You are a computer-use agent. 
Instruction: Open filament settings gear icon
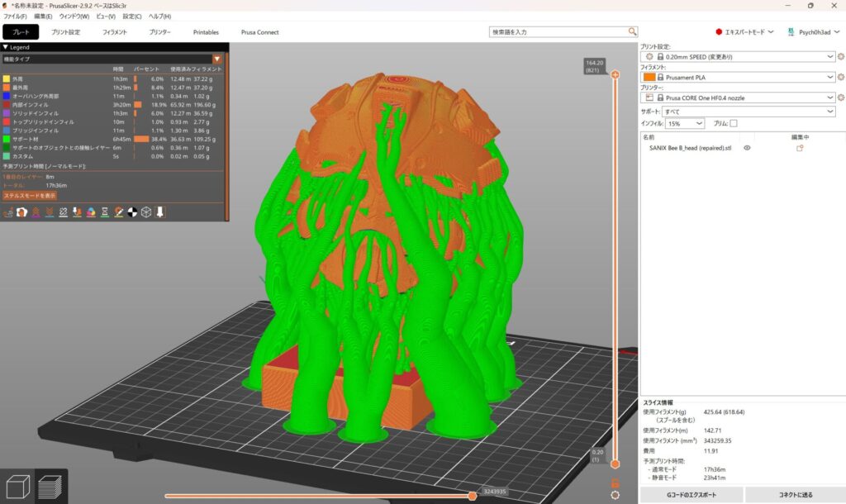pyautogui.click(x=840, y=77)
